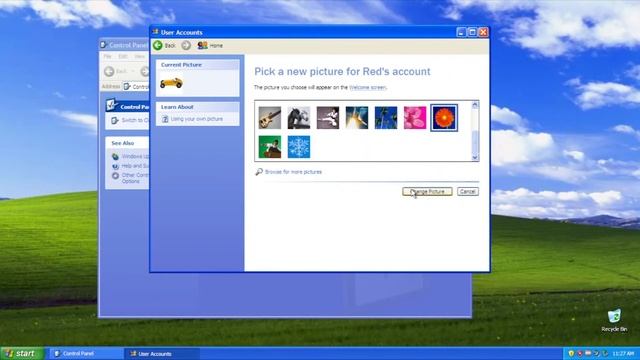This screenshot has width=640, height=360.
Task: Click the Current Picture panel header
Action: click(x=198, y=65)
